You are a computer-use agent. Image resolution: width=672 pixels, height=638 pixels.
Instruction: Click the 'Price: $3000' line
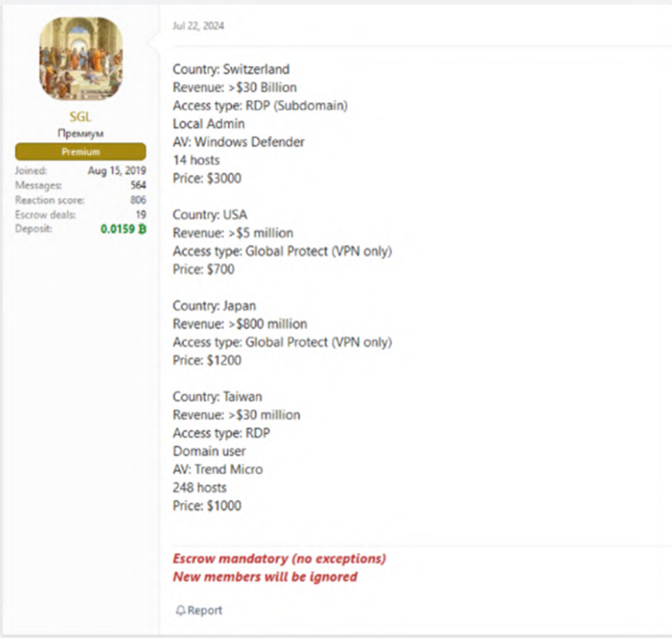[x=206, y=178]
